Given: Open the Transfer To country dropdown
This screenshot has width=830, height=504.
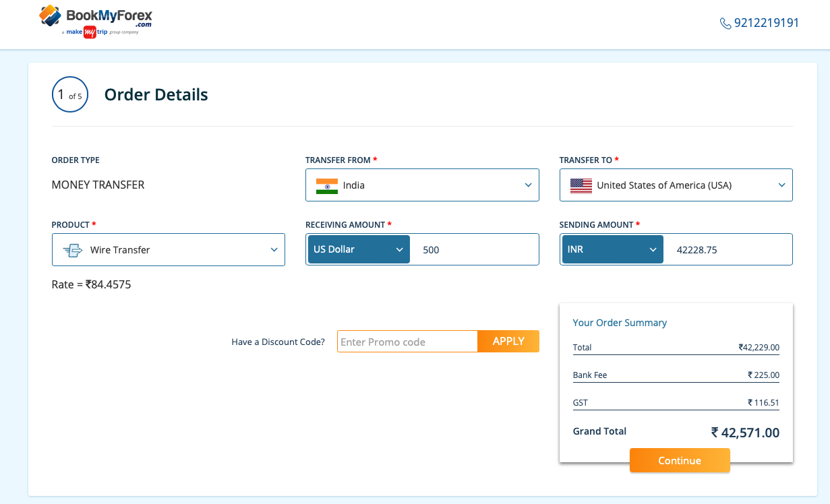Looking at the screenshot, I should point(676,185).
